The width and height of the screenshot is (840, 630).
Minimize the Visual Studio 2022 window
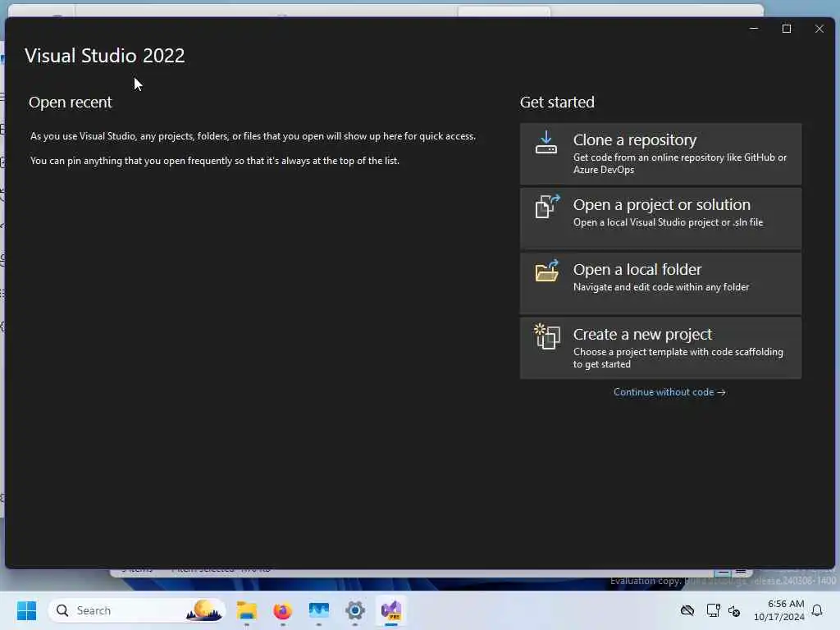pyautogui.click(x=754, y=29)
